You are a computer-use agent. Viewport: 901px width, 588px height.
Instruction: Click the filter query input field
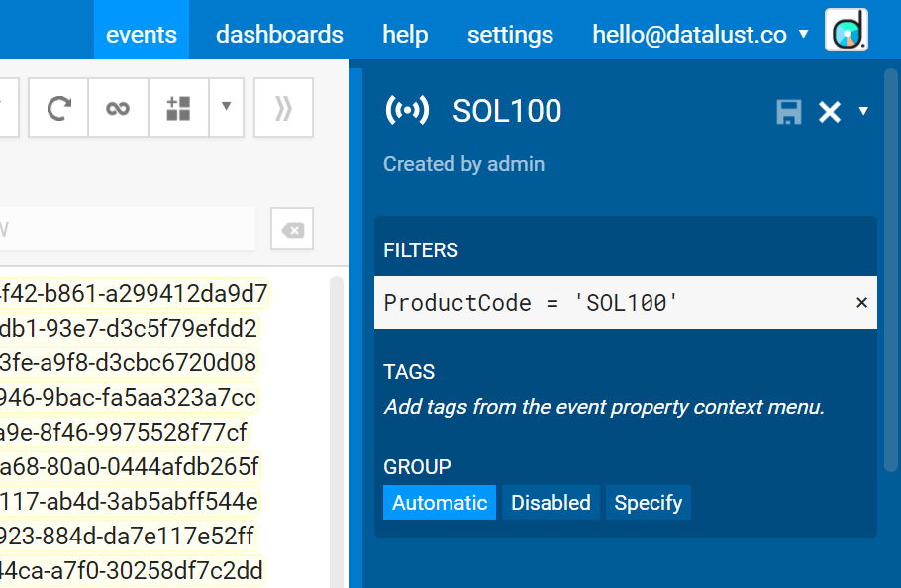[128, 229]
